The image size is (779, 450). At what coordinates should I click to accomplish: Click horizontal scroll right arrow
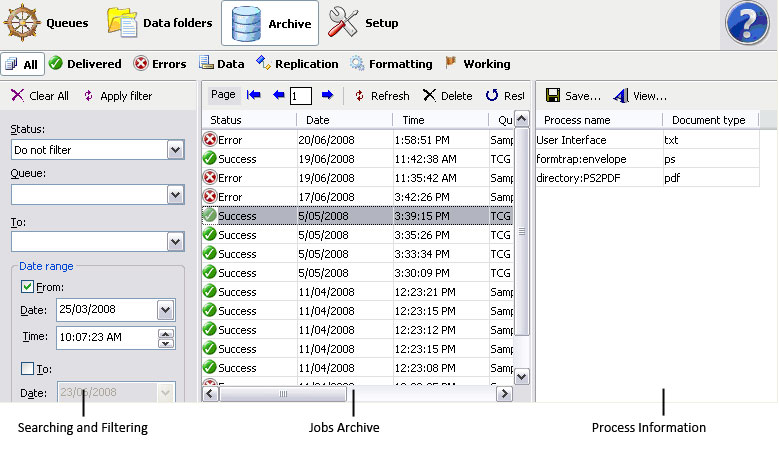pyautogui.click(x=504, y=393)
